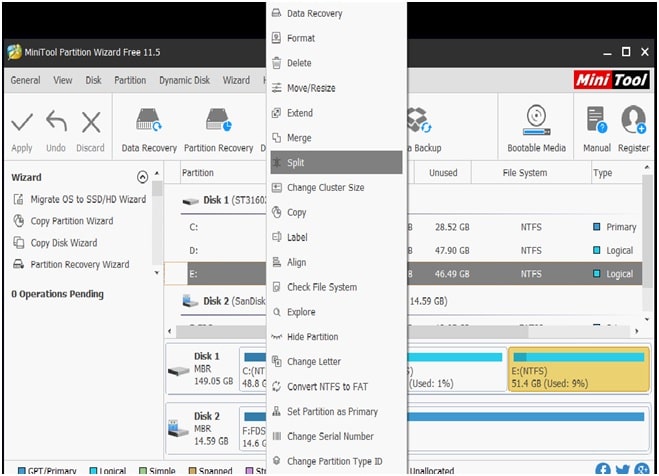Select Disk 1 MBR 149.05 GB block
Image resolution: width=659 pixels, height=476 pixels.
202,369
